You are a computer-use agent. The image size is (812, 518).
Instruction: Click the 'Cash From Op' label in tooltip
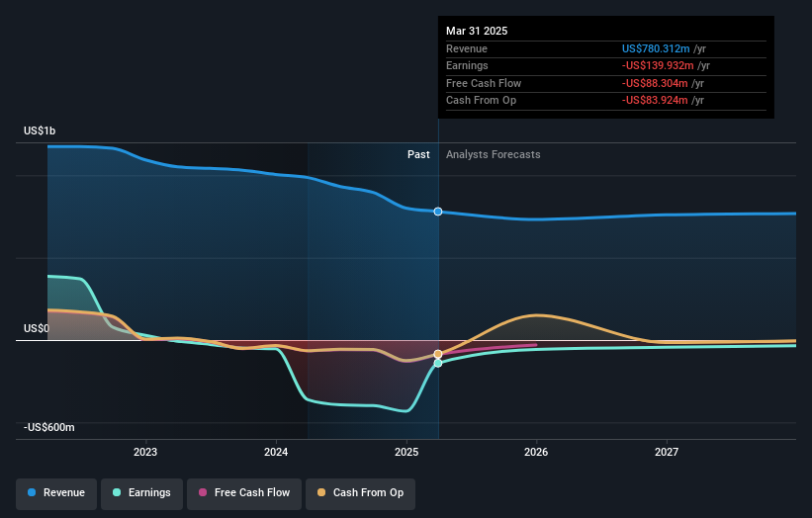pos(481,101)
